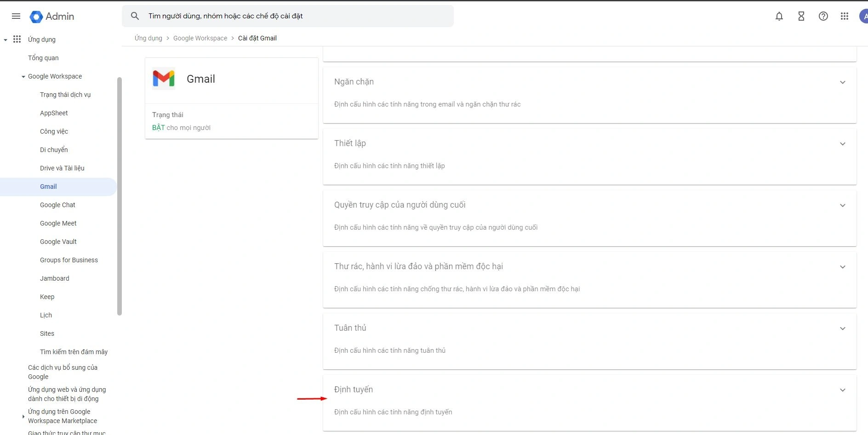Image resolution: width=868 pixels, height=435 pixels.
Task: Open Thiết lập settings heading
Action: [x=350, y=143]
